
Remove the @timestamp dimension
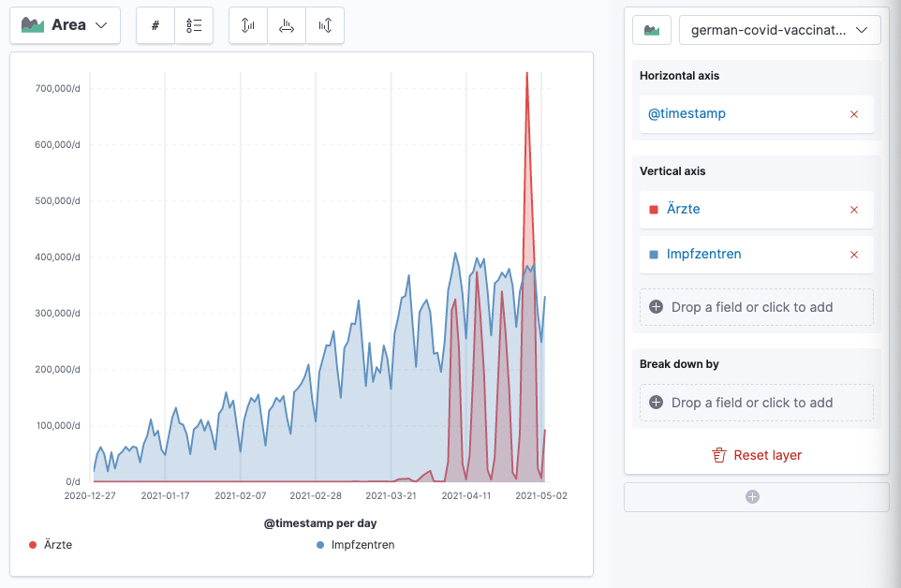pyautogui.click(x=853, y=114)
